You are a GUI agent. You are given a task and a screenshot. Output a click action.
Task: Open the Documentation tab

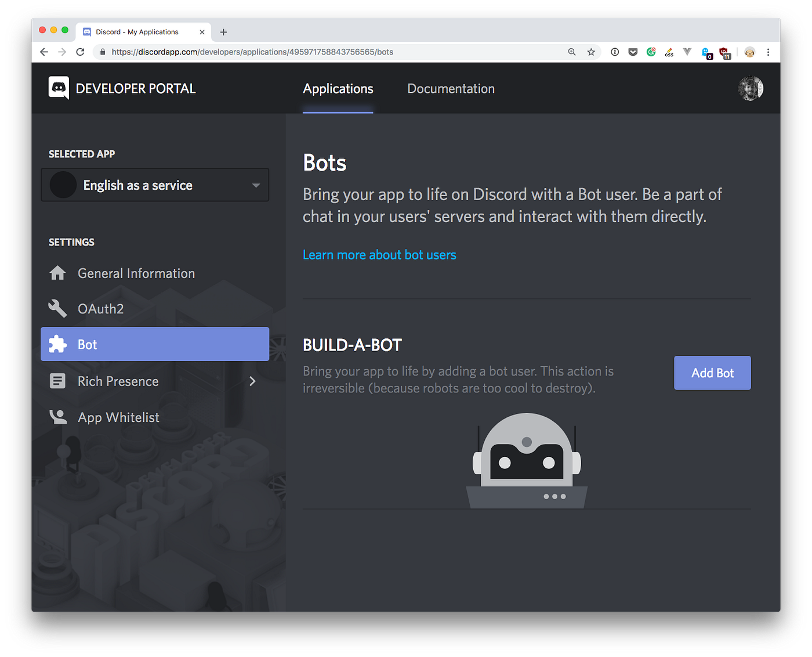451,89
